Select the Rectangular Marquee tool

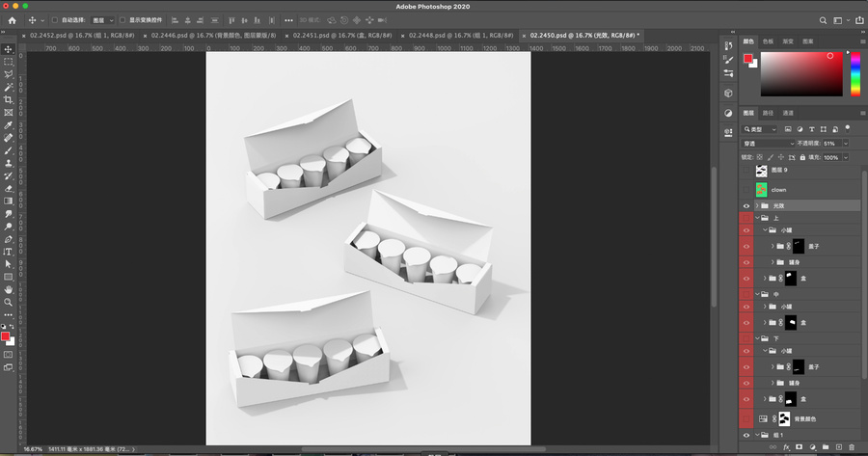(9, 62)
